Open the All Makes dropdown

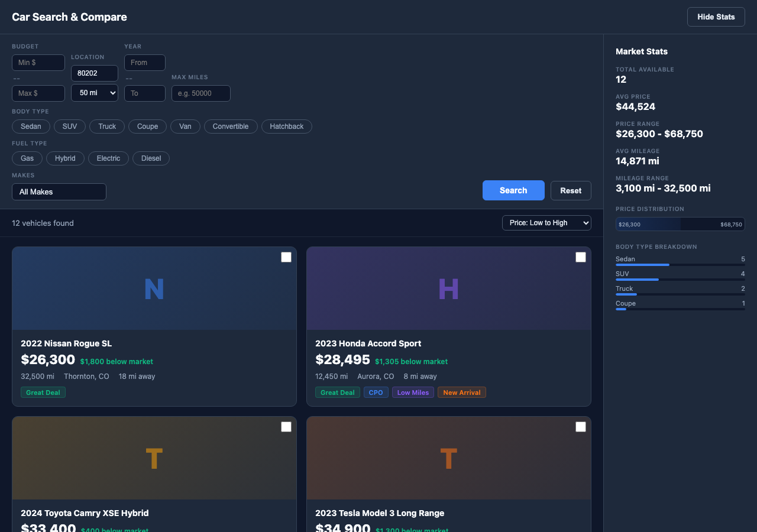[59, 192]
